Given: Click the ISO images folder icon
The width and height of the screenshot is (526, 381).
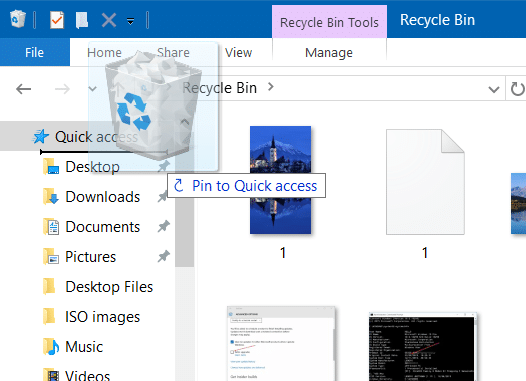Looking at the screenshot, I should pyautogui.click(x=49, y=317).
